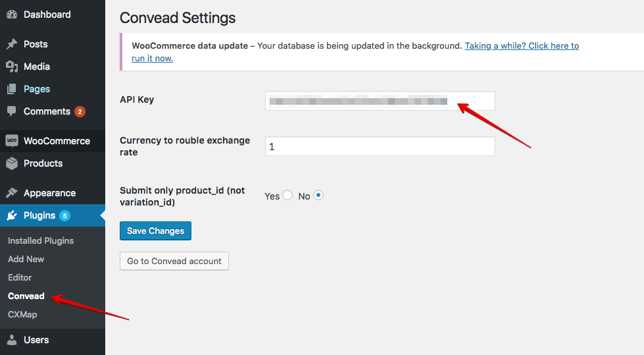
Task: Click the WooCommerce logo icon
Action: [12, 141]
